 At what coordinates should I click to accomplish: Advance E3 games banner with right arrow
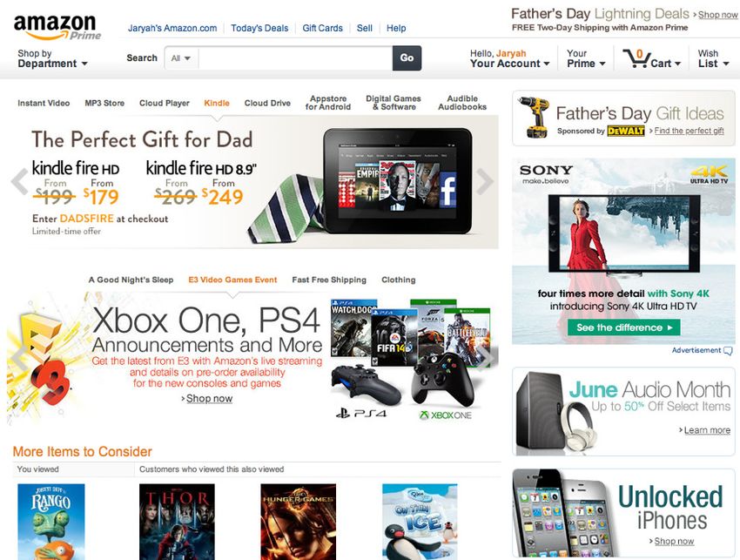click(487, 356)
